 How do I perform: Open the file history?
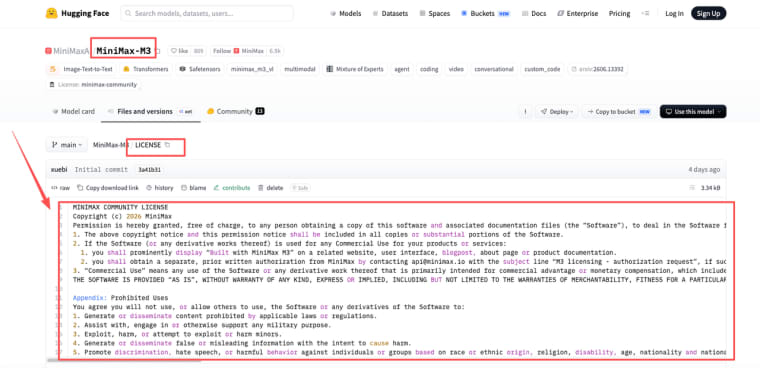coord(159,188)
